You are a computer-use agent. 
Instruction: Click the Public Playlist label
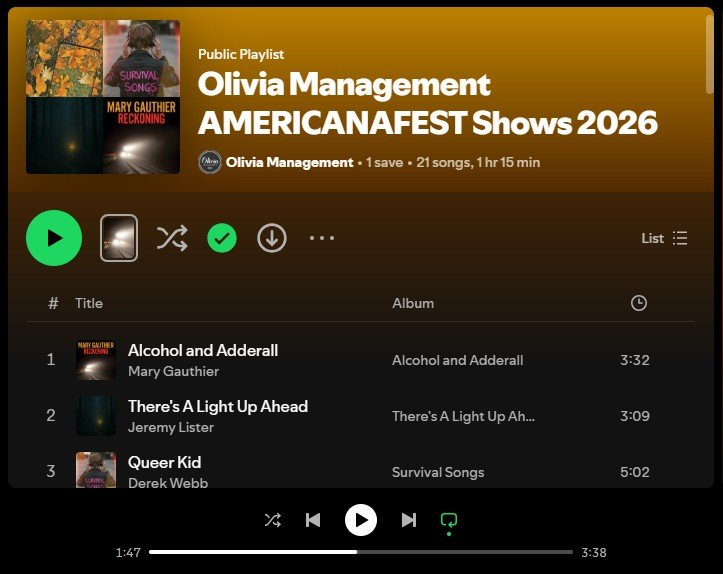click(x=241, y=54)
